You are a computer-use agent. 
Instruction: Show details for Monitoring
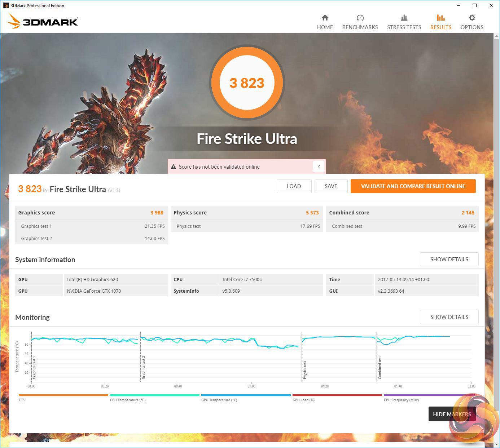pyautogui.click(x=449, y=317)
